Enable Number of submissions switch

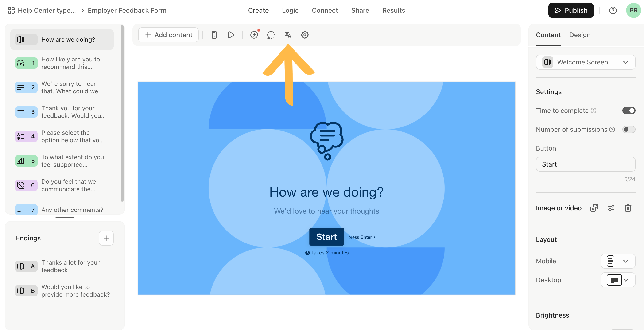click(629, 129)
